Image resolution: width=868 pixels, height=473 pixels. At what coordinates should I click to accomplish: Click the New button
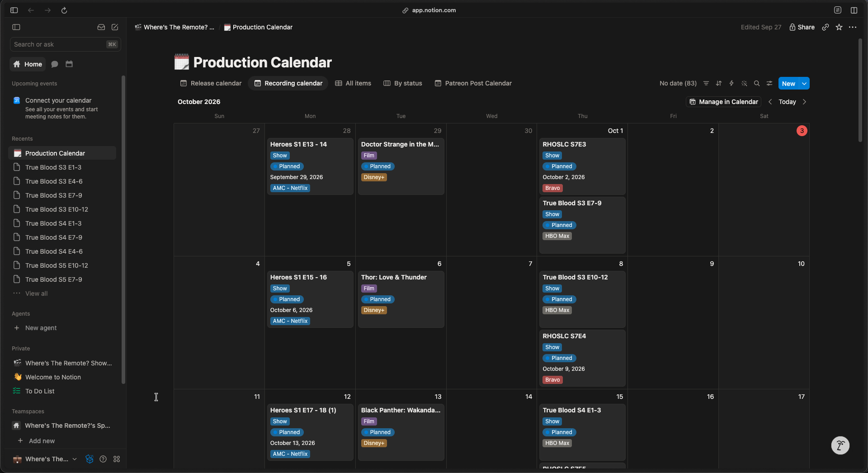788,83
